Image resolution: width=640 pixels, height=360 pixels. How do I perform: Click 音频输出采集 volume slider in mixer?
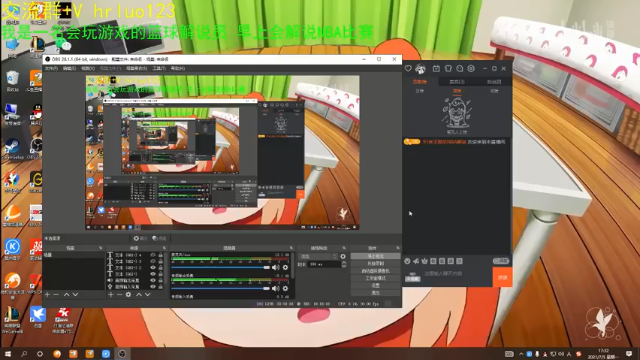220,288
